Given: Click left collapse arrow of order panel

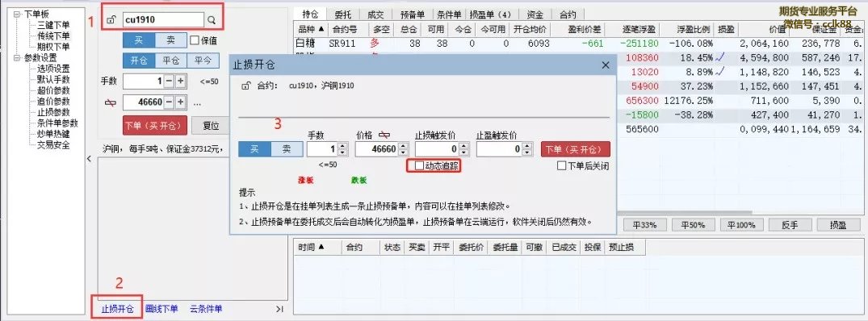Looking at the screenshot, I should click(89, 159).
